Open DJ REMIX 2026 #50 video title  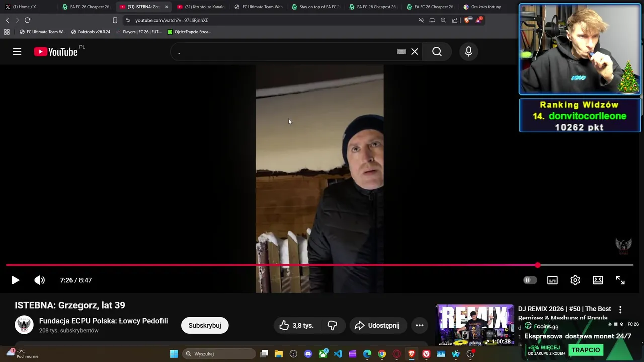[x=565, y=313]
